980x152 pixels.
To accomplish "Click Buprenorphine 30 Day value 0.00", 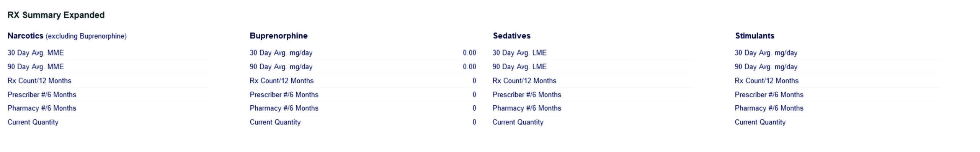I will 469,53.
